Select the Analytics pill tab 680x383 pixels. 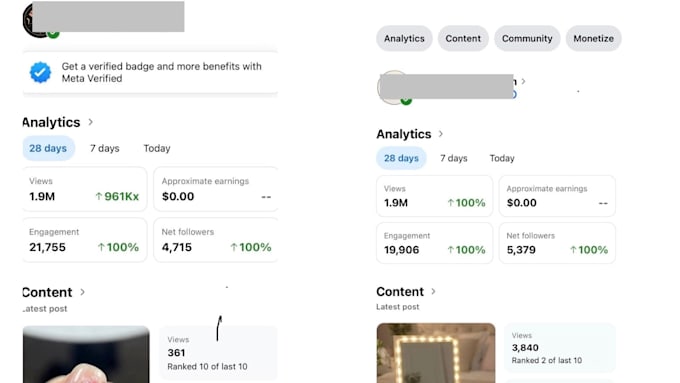coord(404,38)
